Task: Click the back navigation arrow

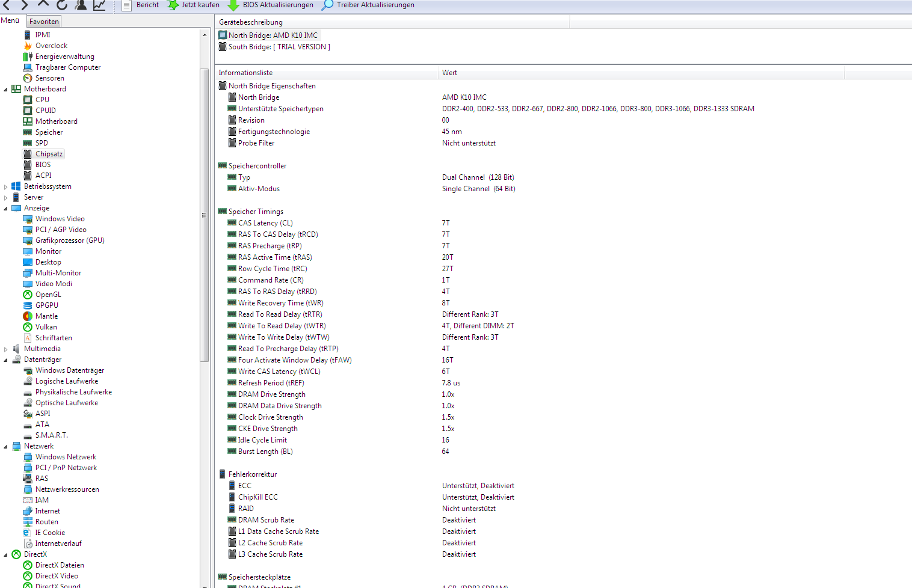Action: coord(5,4)
